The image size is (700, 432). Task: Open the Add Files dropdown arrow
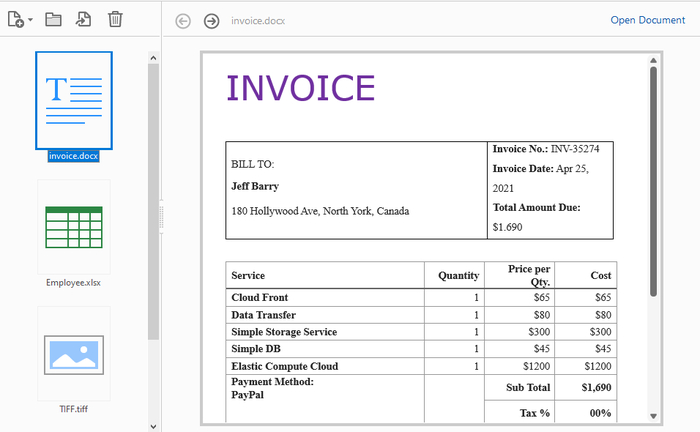(x=31, y=20)
